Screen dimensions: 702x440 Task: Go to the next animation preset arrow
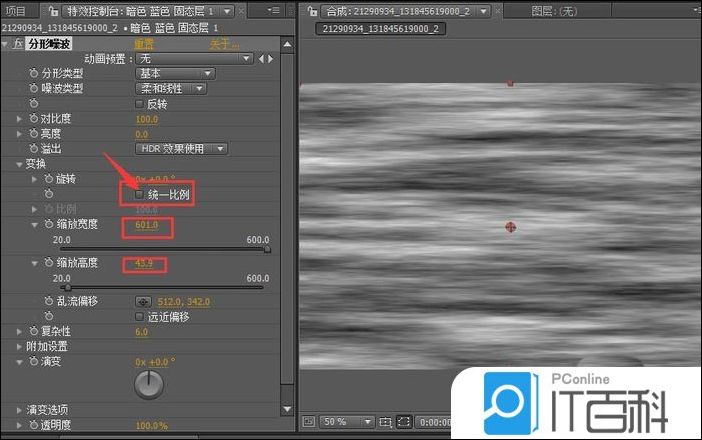[270, 59]
